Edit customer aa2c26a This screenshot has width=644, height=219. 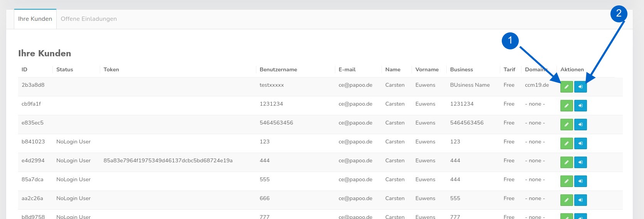pyautogui.click(x=566, y=200)
